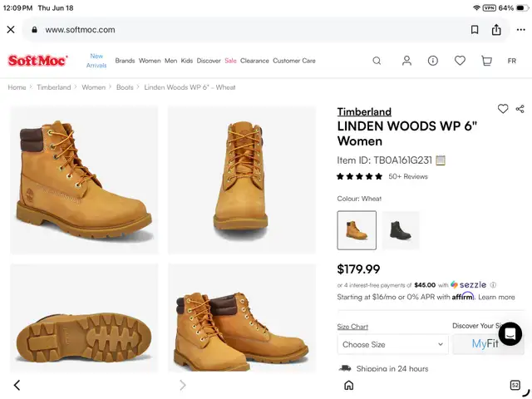Close the browser tab with X icon
This screenshot has height=399, width=532.
[11, 30]
